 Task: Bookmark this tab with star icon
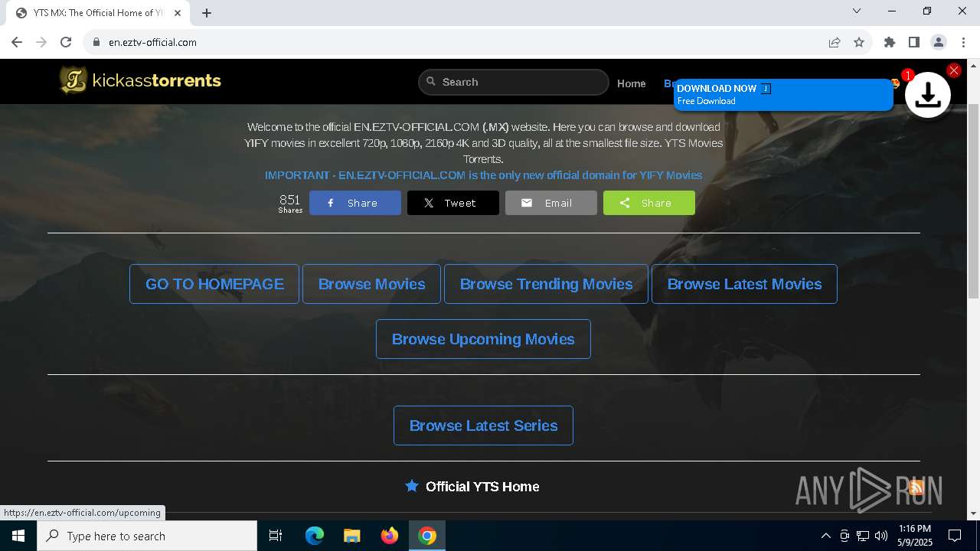(x=859, y=42)
